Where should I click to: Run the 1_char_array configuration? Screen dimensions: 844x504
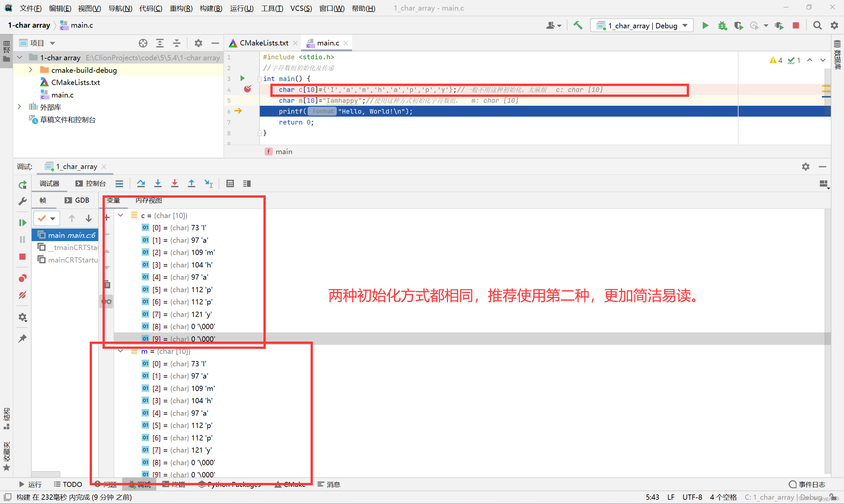coord(705,25)
